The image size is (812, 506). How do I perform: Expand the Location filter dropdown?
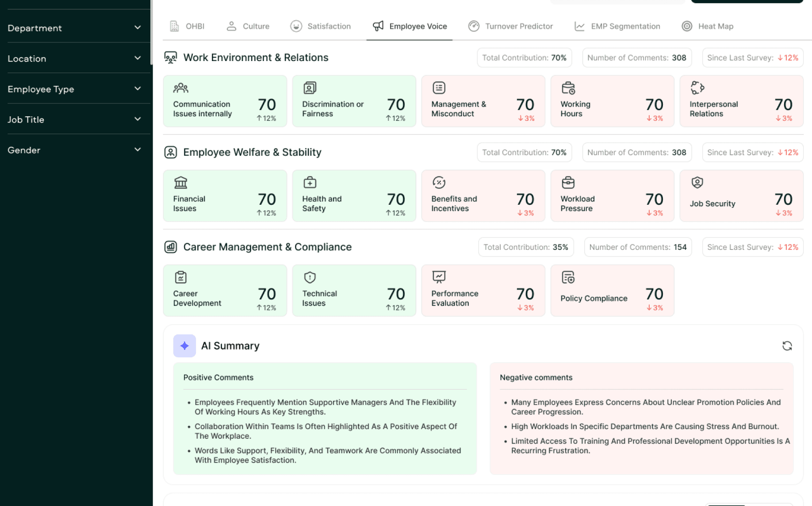pos(75,58)
